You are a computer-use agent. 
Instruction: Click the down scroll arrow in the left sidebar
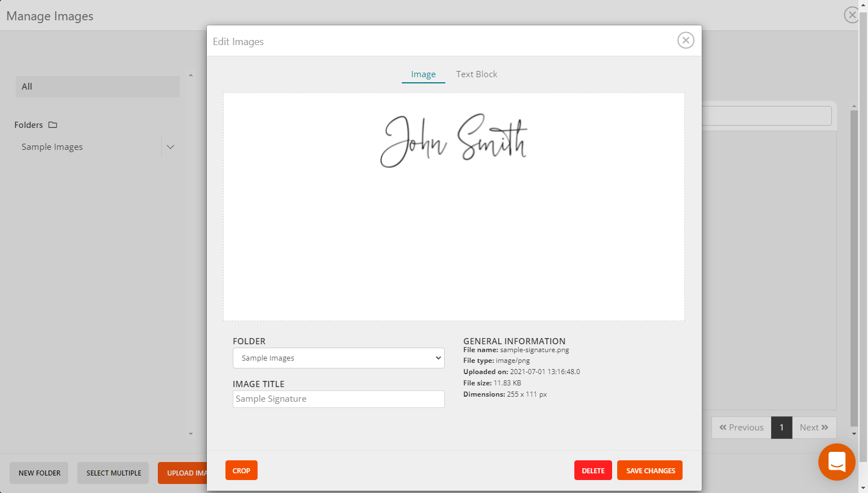click(x=191, y=433)
